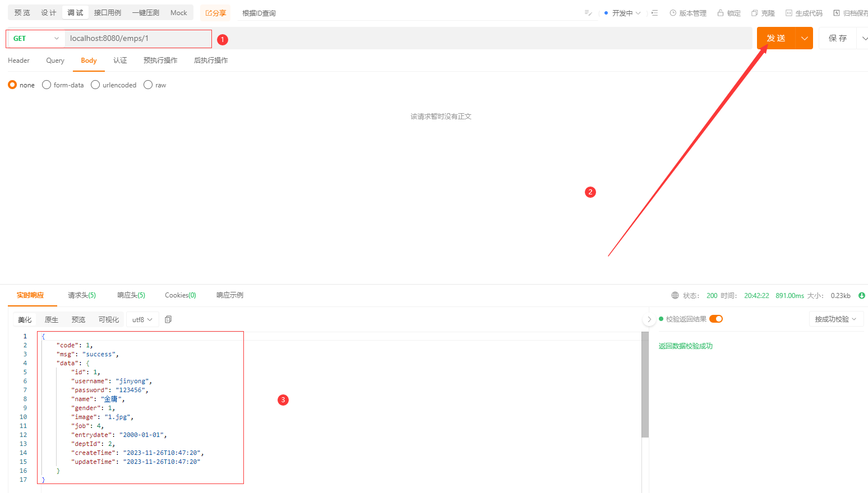Click the "updateTime" line in response

136,462
